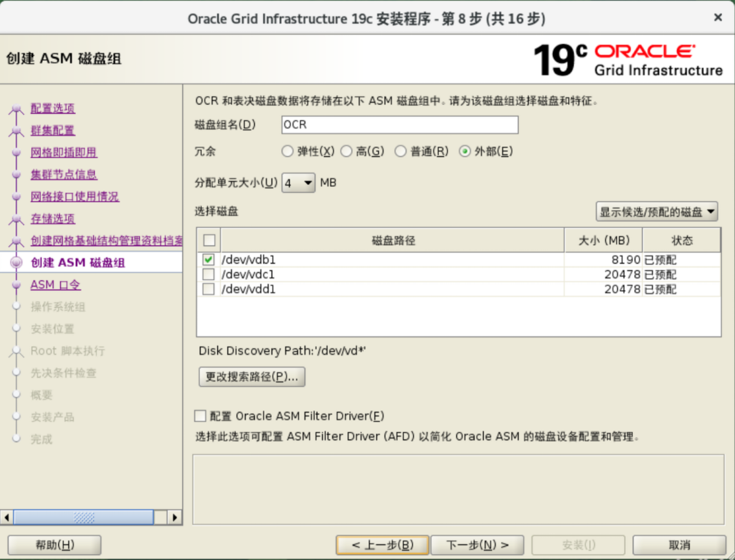Screen dimensions: 735x560
Task: Click the Oracle Grid Infrastructure 19c logo
Action: point(628,59)
